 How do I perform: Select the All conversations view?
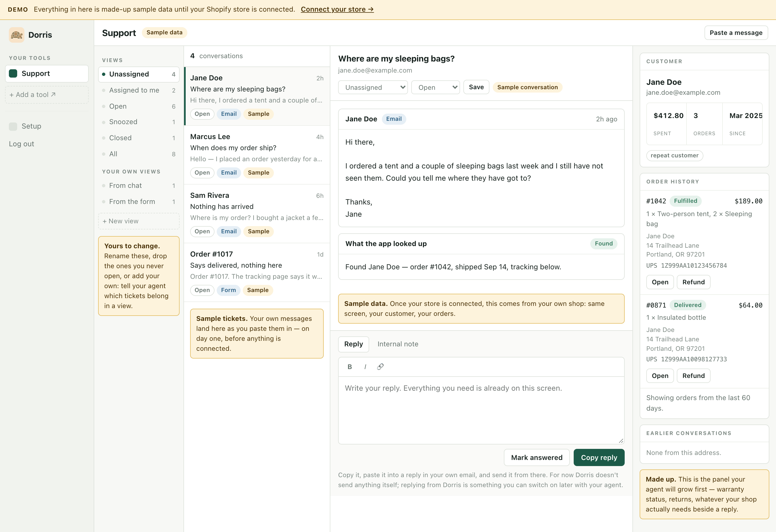pos(139,154)
